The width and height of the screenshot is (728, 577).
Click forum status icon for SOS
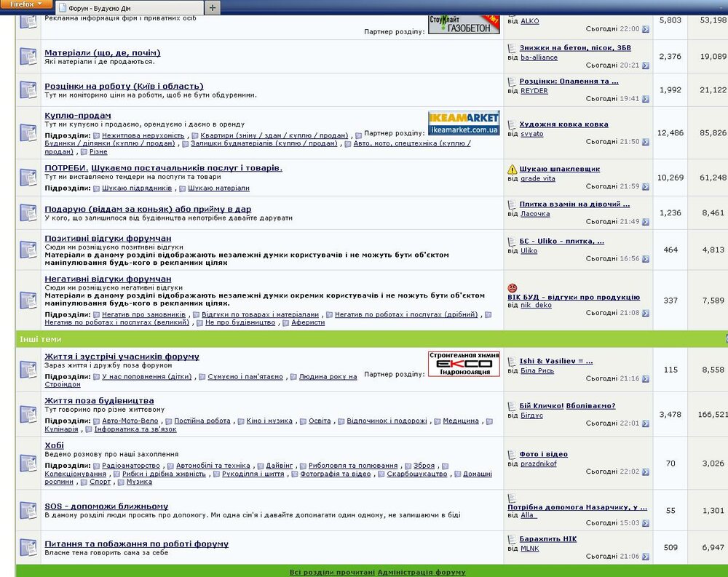click(28, 510)
